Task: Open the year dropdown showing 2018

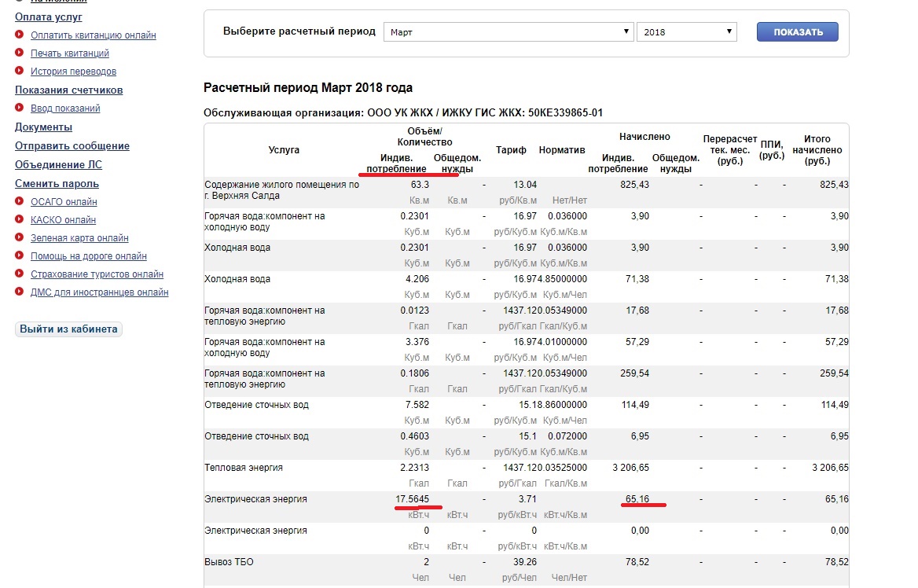Action: 687,32
